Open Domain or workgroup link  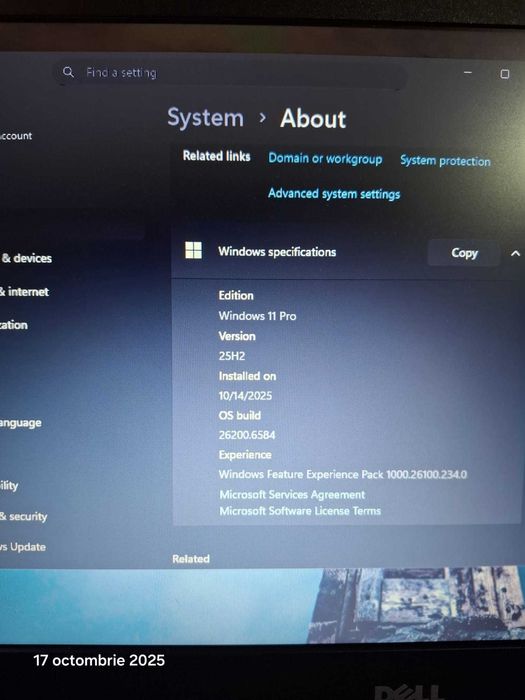[x=325, y=159]
